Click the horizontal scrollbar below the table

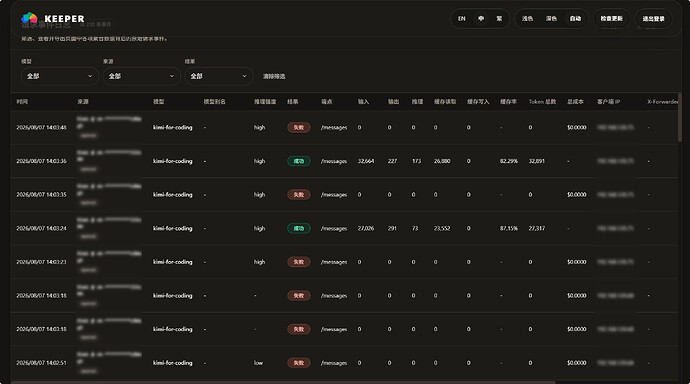283,382
